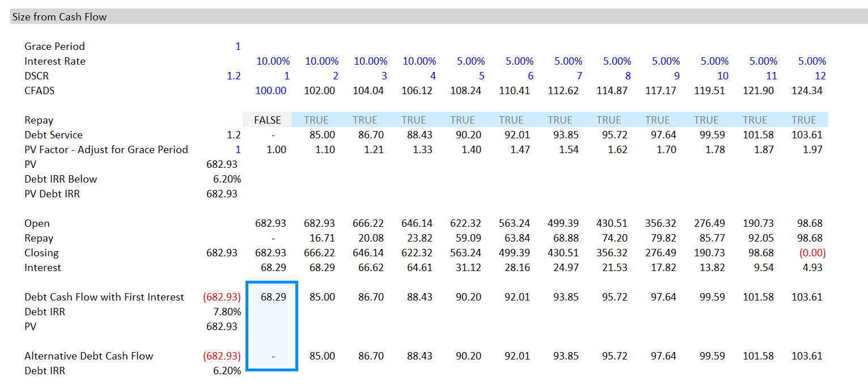Select the "Alternative Debt Cash Flow" row label
The height and width of the screenshot is (385, 868).
point(88,356)
